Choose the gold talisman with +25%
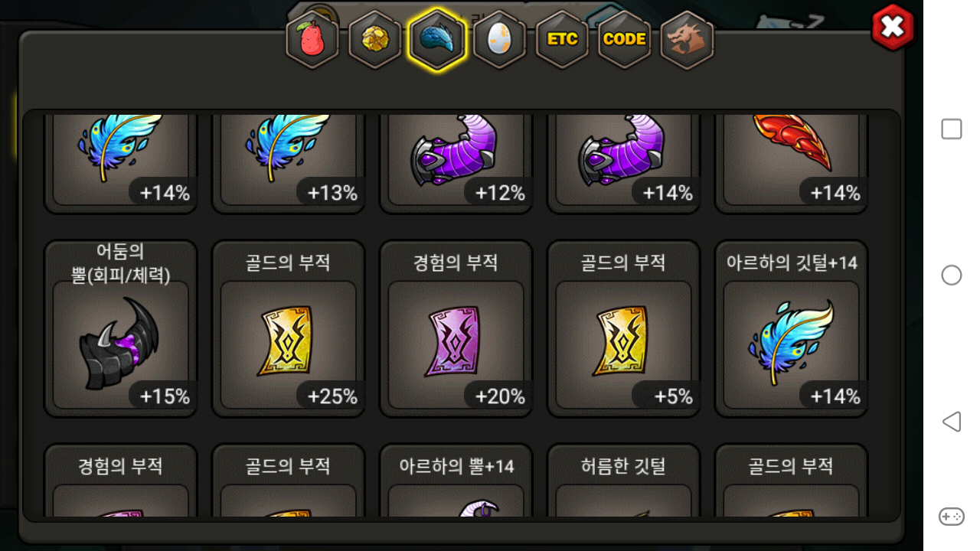 (x=289, y=329)
